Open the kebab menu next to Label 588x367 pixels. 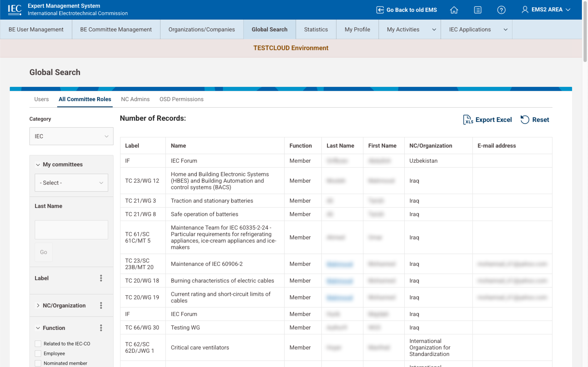101,278
